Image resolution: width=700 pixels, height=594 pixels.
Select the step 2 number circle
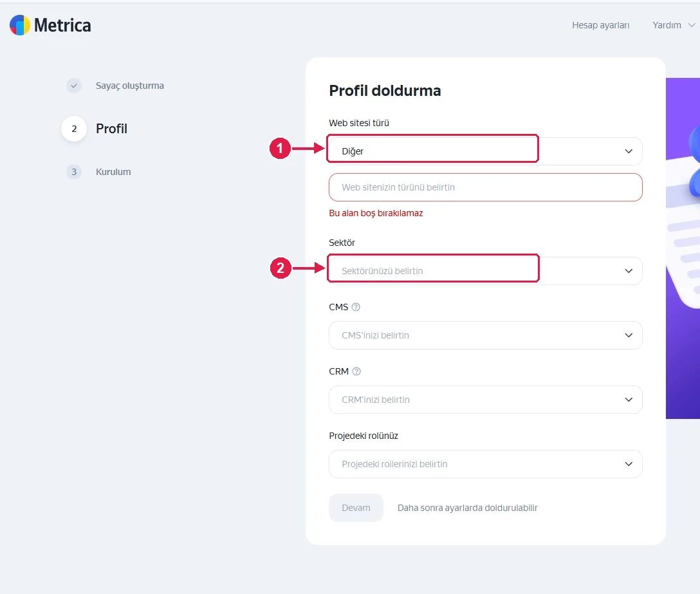coord(74,129)
